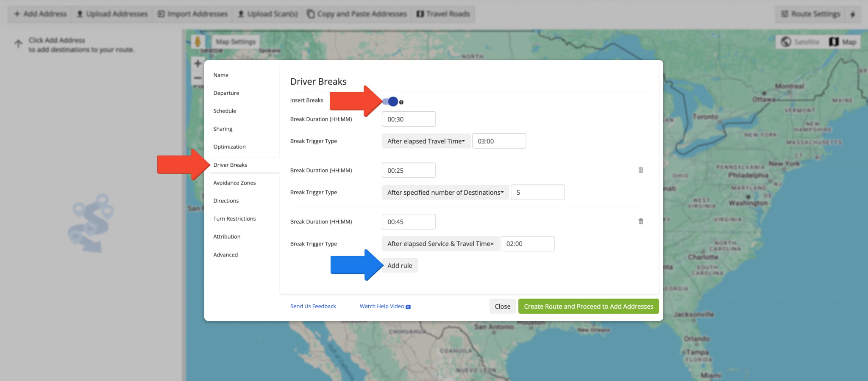Open After elapsed Service & Travel Time dropdown

440,244
